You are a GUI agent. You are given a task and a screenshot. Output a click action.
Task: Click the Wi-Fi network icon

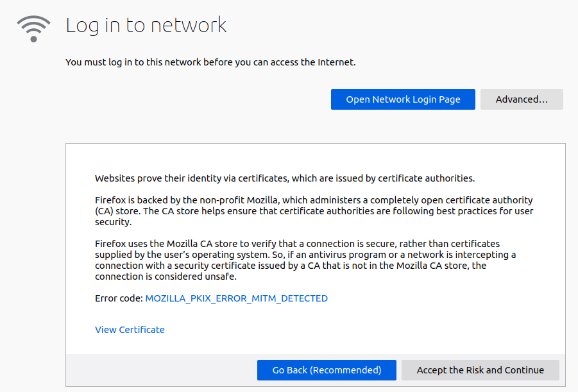(x=33, y=28)
